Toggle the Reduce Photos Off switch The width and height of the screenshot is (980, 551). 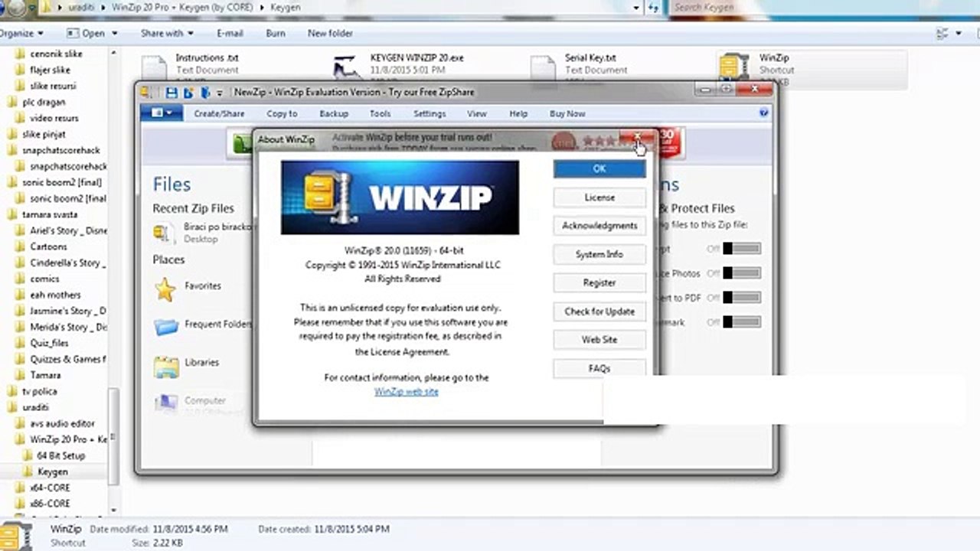(x=741, y=273)
